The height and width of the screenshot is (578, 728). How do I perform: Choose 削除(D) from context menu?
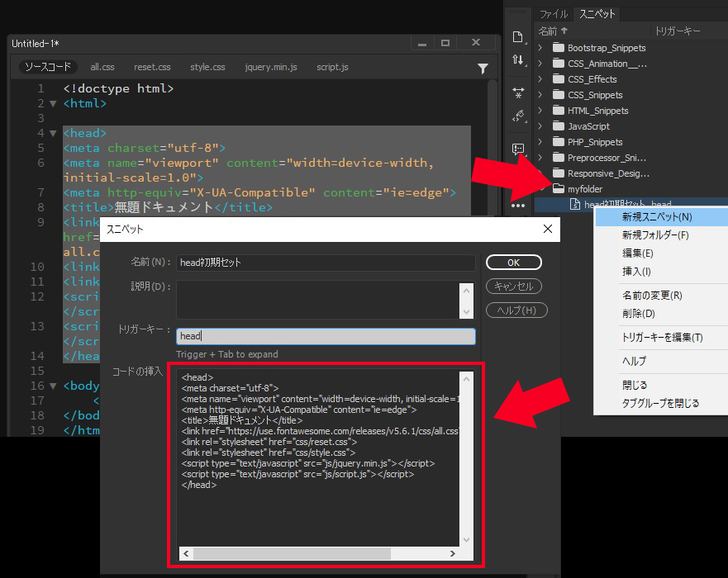(661, 314)
